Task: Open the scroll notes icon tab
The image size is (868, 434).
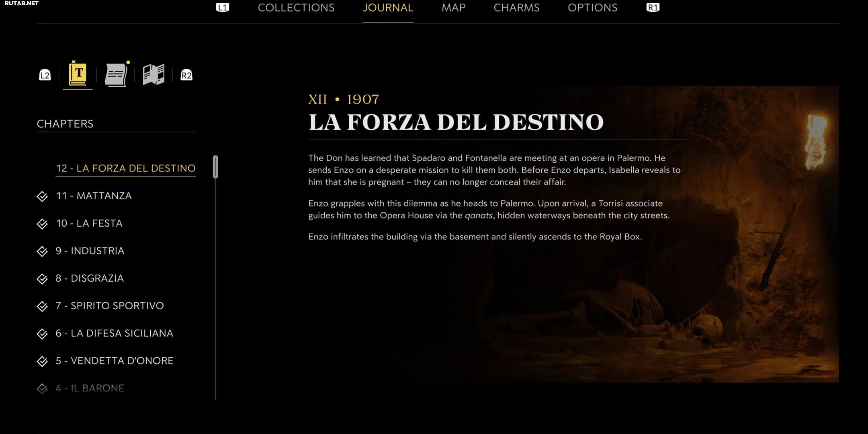Action: click(x=116, y=74)
